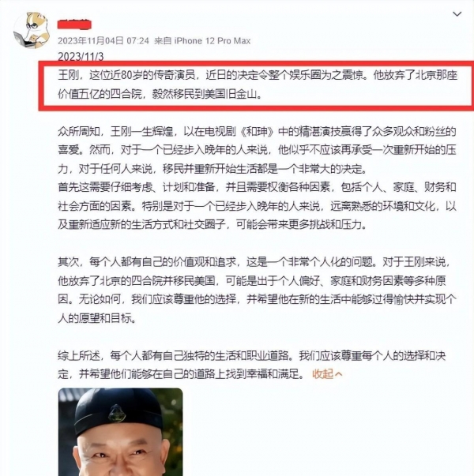Viewport: 474px width, 476px height.
Task: Click the concluding paragraph starting 综上所述
Action: pos(252,365)
